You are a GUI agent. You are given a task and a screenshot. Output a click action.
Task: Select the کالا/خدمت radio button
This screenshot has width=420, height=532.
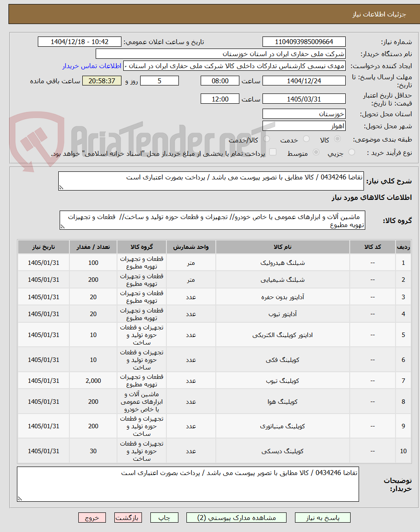pyautogui.click(x=267, y=139)
